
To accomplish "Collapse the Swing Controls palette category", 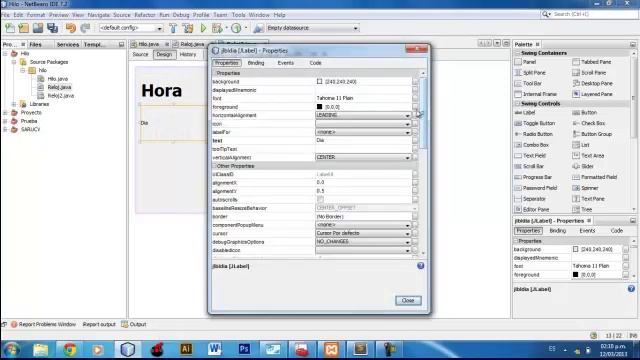I will pyautogui.click(x=518, y=104).
